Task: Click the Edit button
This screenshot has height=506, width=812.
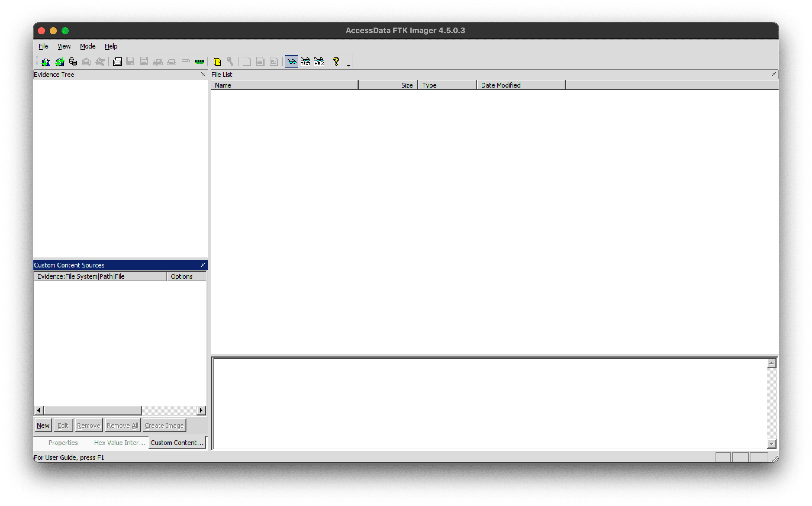Action: click(63, 426)
